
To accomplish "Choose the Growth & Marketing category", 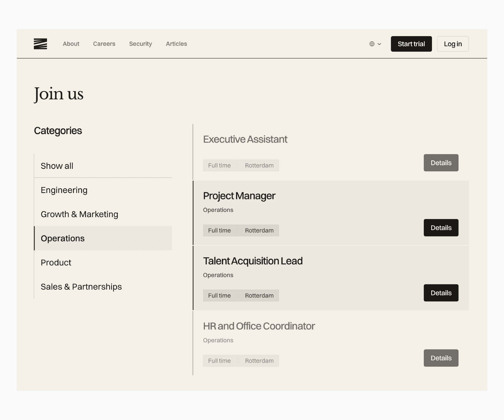I will (x=79, y=214).
